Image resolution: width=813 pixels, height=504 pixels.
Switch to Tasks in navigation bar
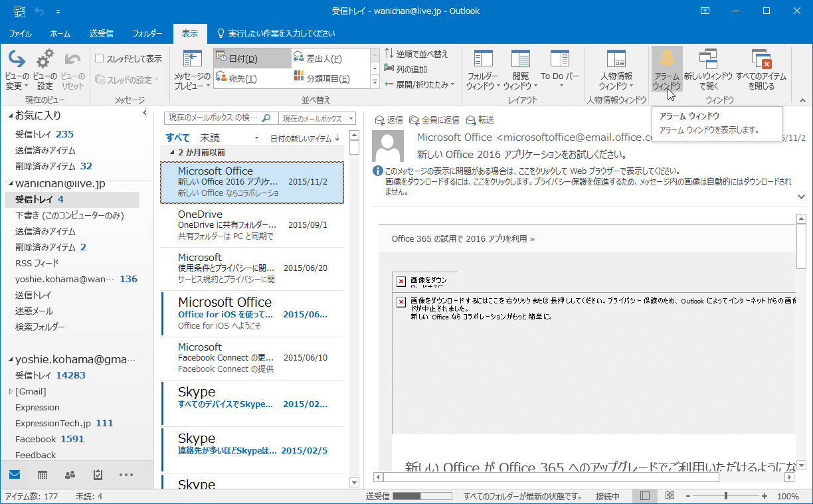(x=98, y=475)
